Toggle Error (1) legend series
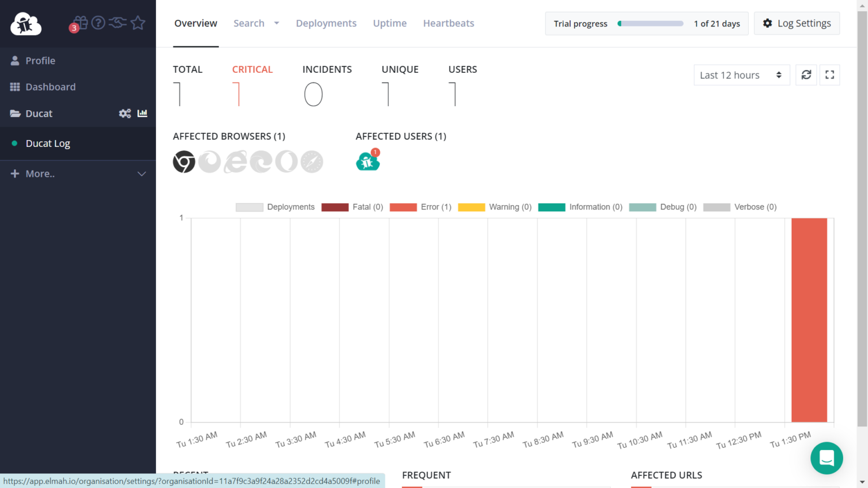This screenshot has height=488, width=868. (420, 207)
